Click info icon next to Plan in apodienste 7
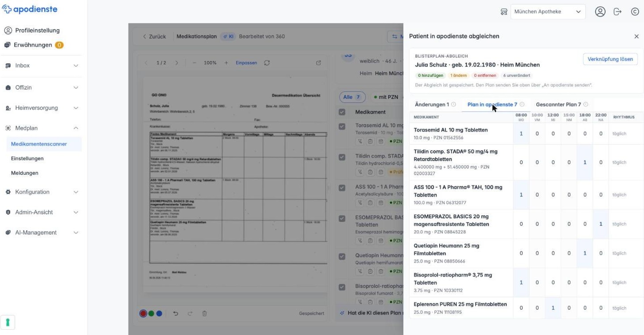 [x=522, y=105]
